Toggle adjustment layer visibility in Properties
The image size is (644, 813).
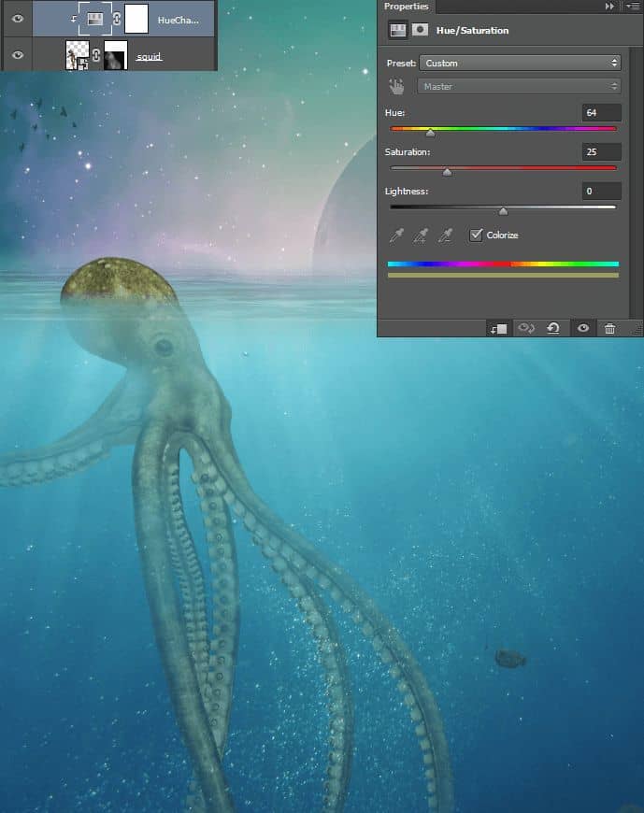coord(583,328)
